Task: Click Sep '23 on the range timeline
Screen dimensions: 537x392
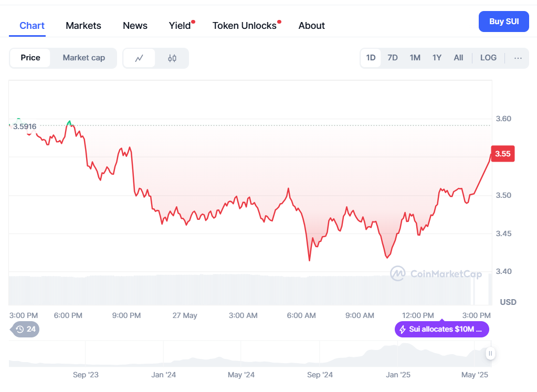Action: pyautogui.click(x=86, y=375)
